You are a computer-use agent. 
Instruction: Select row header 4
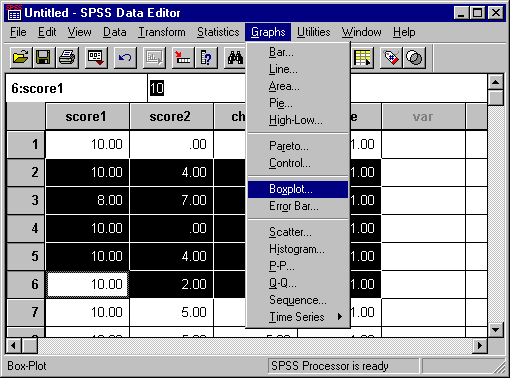(26, 228)
